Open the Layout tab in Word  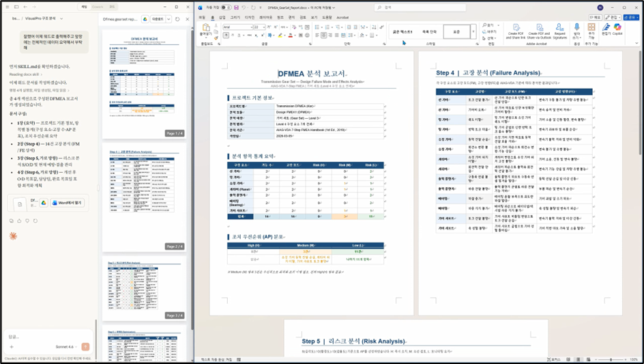[266, 17]
